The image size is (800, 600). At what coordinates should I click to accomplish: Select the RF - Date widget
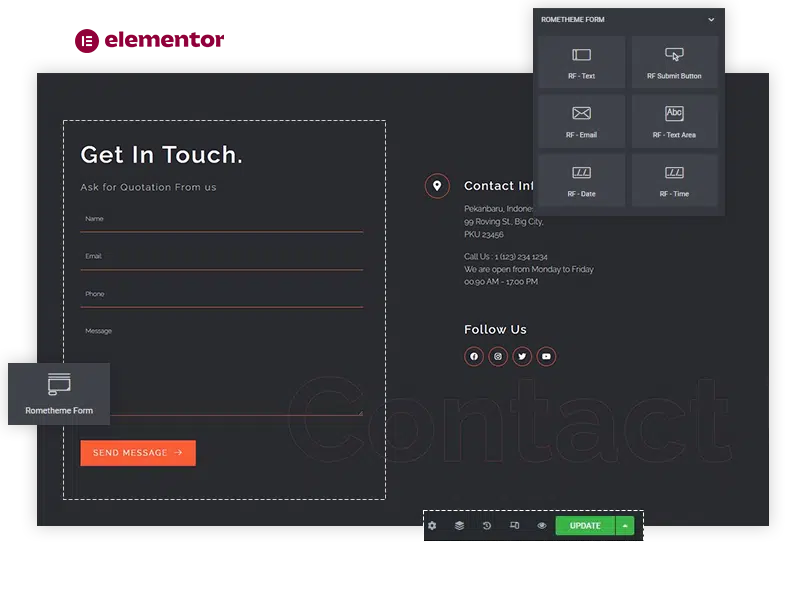[581, 180]
